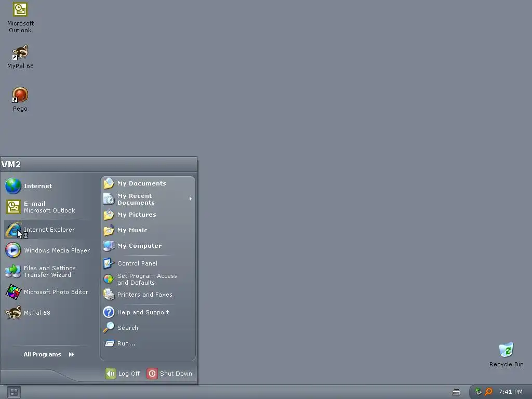532x399 pixels.
Task: Open the MyPal 68 desktop shortcut
Action: [20, 57]
